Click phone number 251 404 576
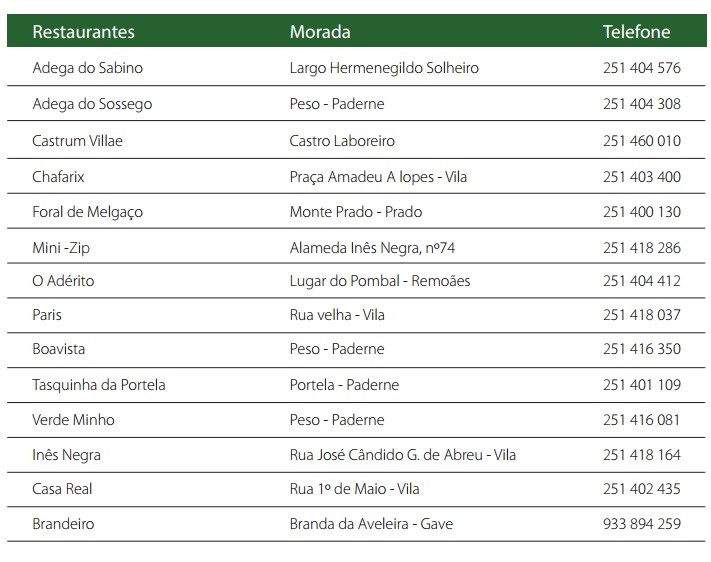Viewport: 711px width, 562px height. [x=642, y=68]
